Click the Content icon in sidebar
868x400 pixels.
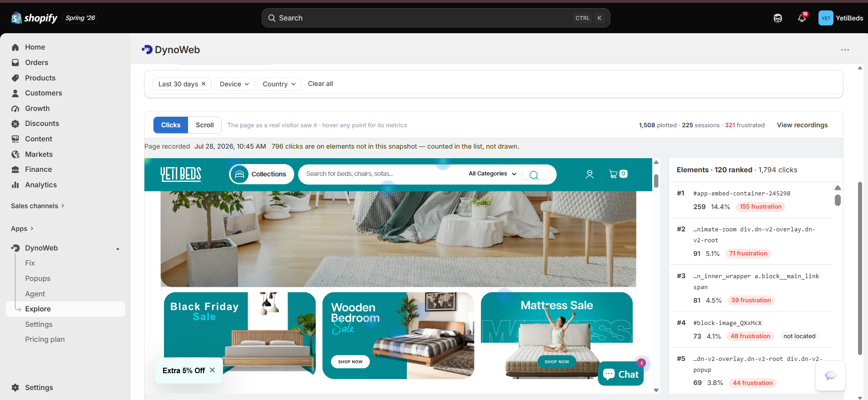tap(15, 139)
